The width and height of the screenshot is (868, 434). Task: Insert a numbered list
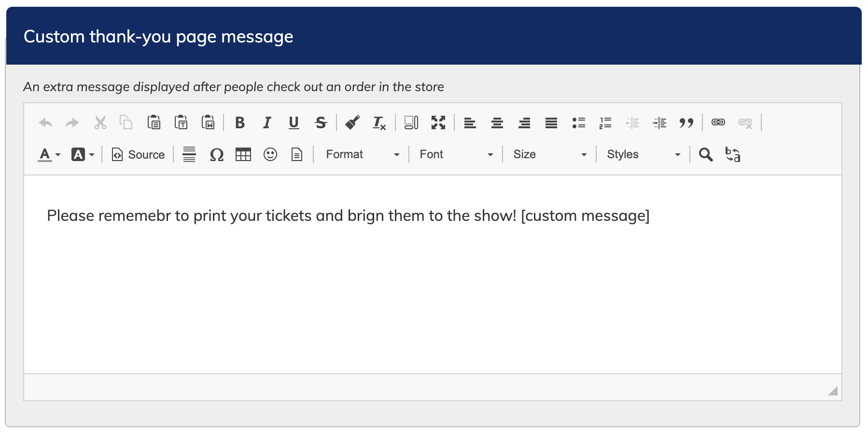click(605, 123)
